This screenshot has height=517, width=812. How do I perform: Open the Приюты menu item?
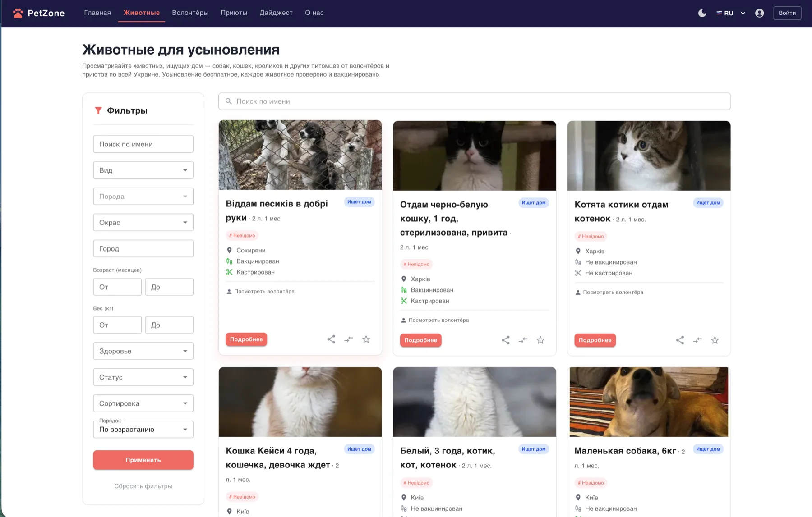[x=234, y=13]
